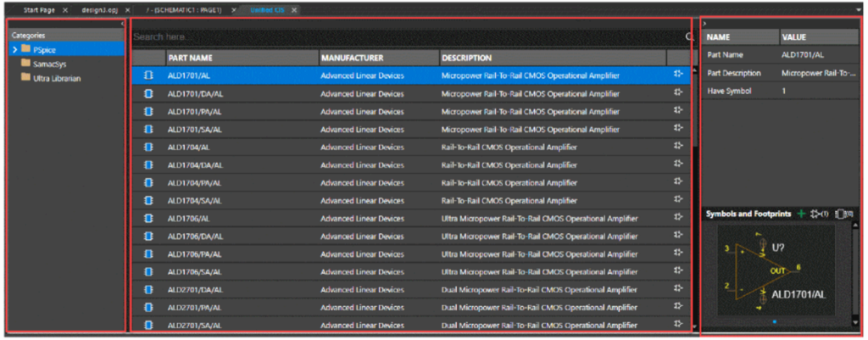Image resolution: width=868 pixels, height=340 pixels.
Task: Click the green plus icon in Symbols and Footprints
Action: point(801,214)
